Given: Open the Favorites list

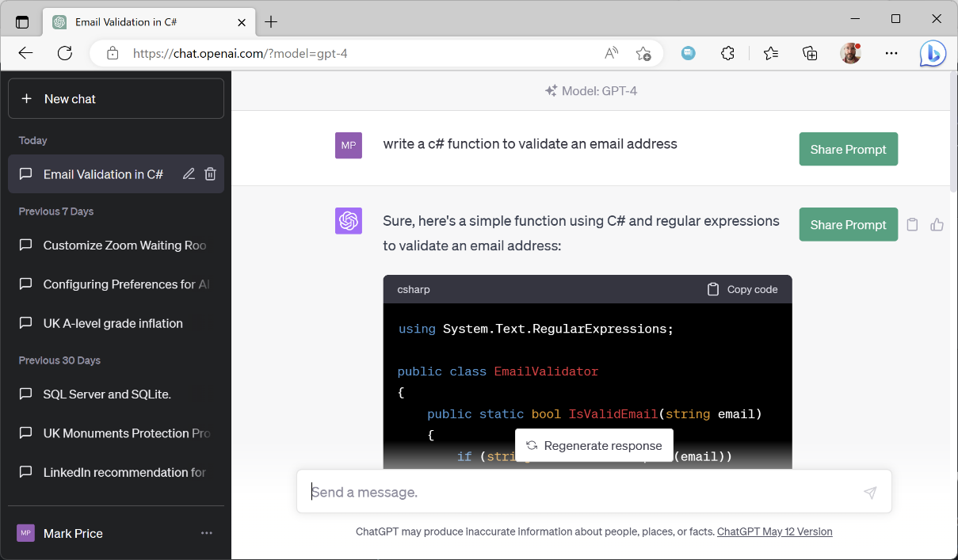Looking at the screenshot, I should point(770,54).
